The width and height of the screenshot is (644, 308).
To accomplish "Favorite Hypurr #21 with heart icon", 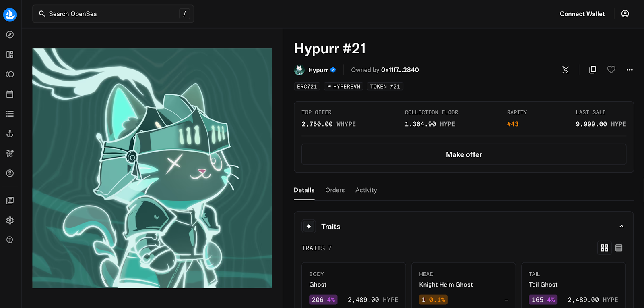I will coord(611,70).
